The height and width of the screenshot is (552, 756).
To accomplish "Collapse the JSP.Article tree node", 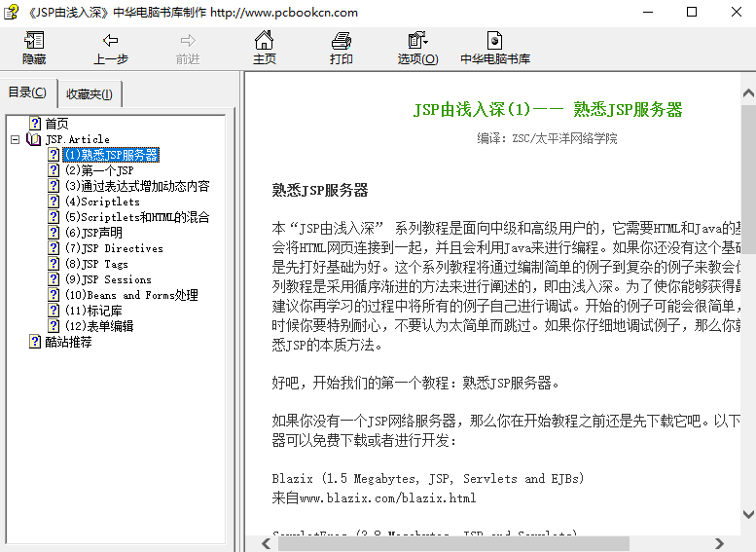I will [16, 139].
